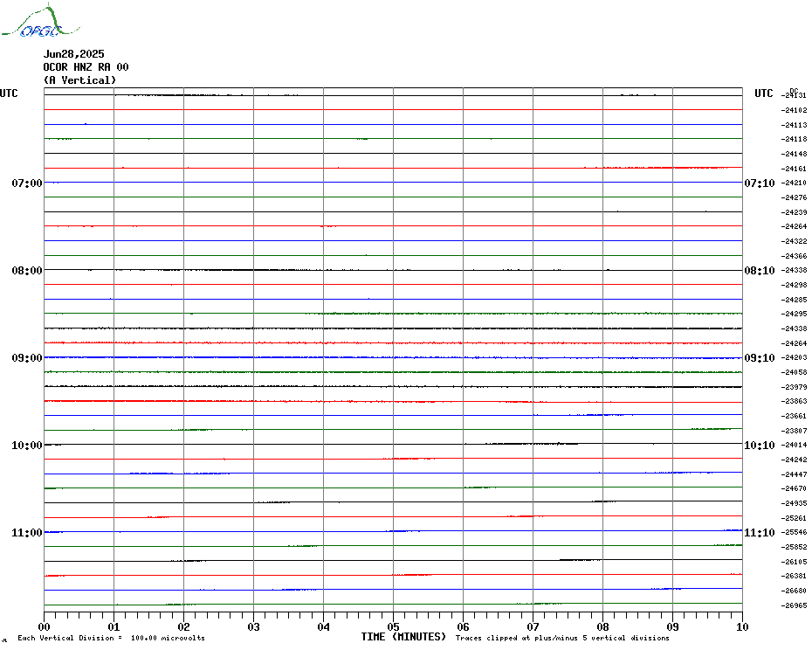
Task: Click the (A Vertical) component label
Action: click(79, 80)
